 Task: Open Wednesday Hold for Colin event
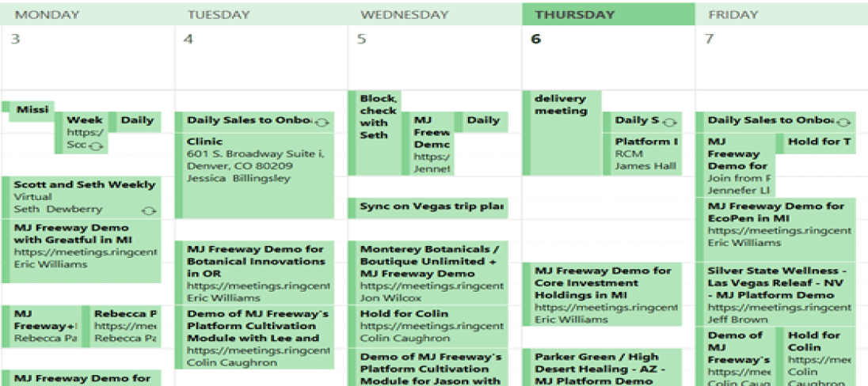tap(428, 326)
